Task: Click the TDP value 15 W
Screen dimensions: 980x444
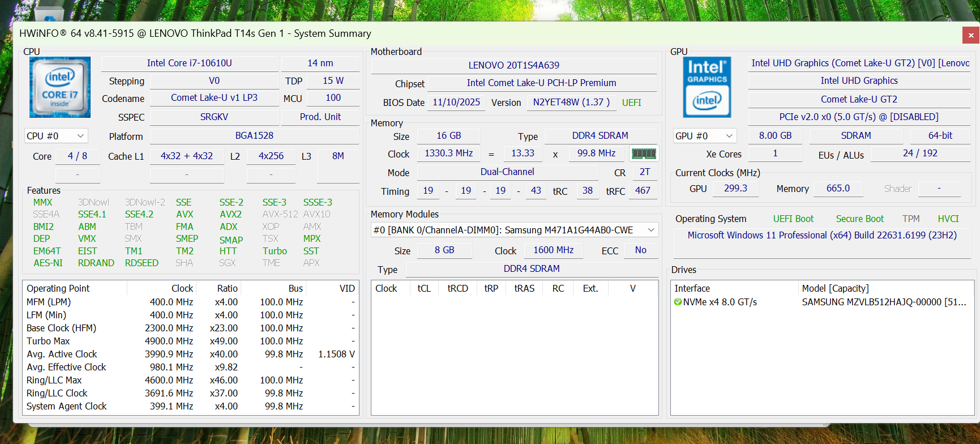Action: 333,81
